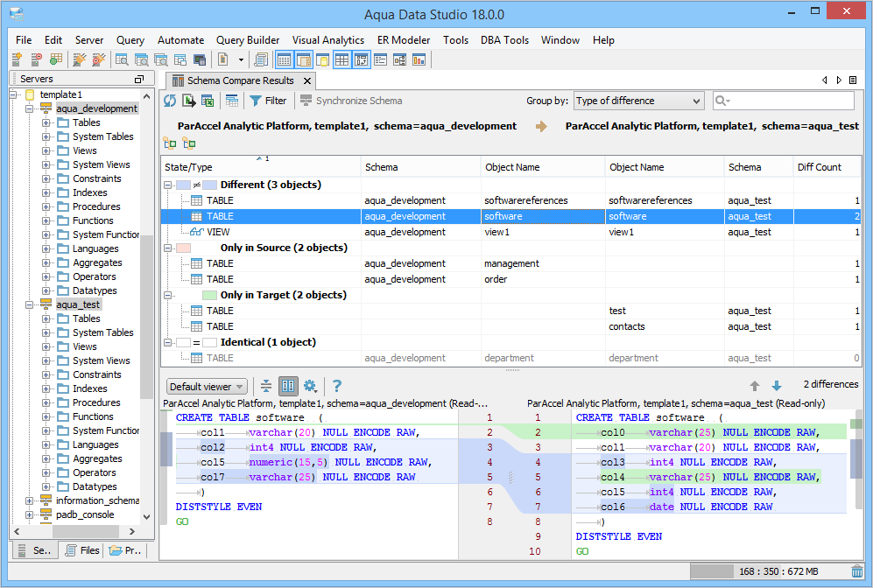Open the Default viewer dropdown
This screenshot has width=873, height=588.
coord(207,386)
